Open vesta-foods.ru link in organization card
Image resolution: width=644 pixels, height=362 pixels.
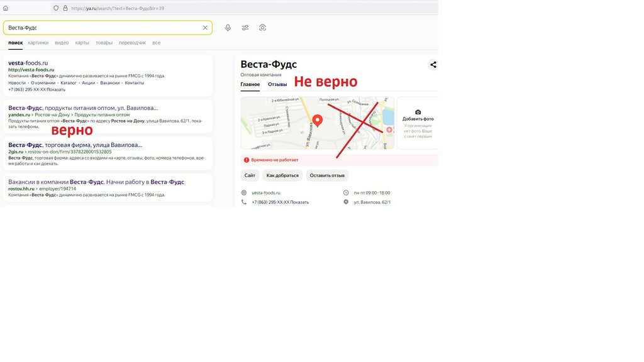click(x=266, y=193)
